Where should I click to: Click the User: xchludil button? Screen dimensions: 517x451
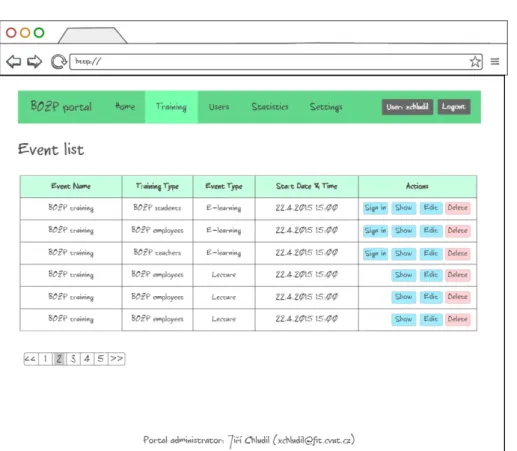(407, 107)
